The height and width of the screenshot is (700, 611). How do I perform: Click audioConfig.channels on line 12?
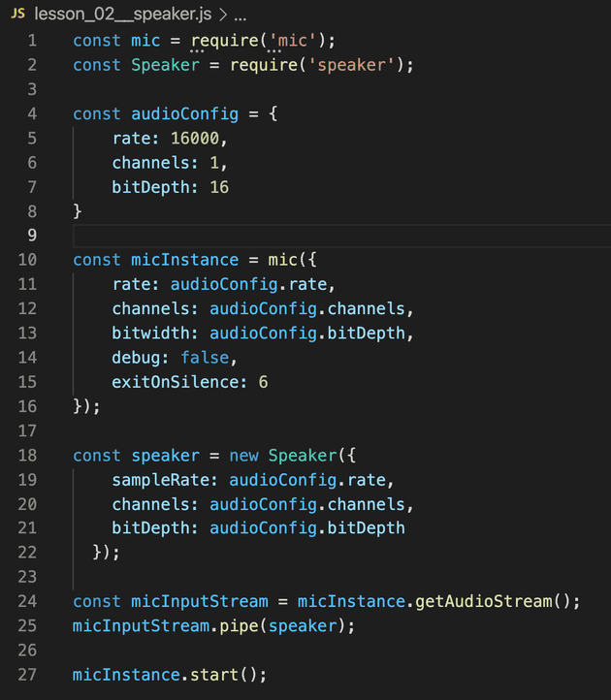tap(307, 309)
